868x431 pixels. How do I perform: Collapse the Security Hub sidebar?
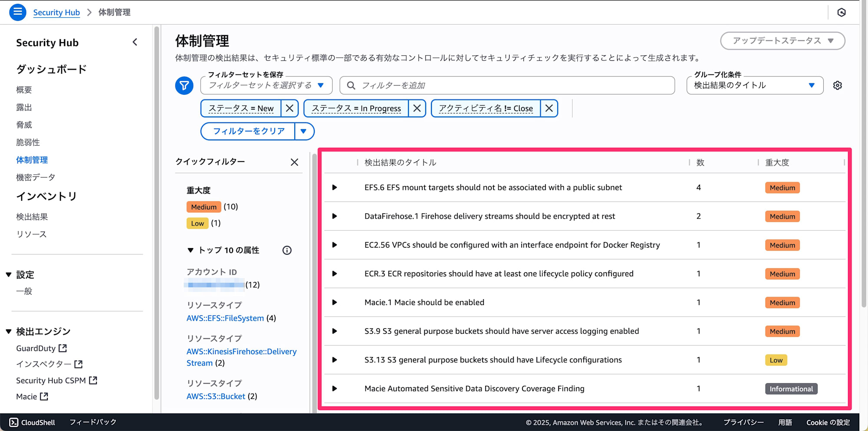point(135,42)
